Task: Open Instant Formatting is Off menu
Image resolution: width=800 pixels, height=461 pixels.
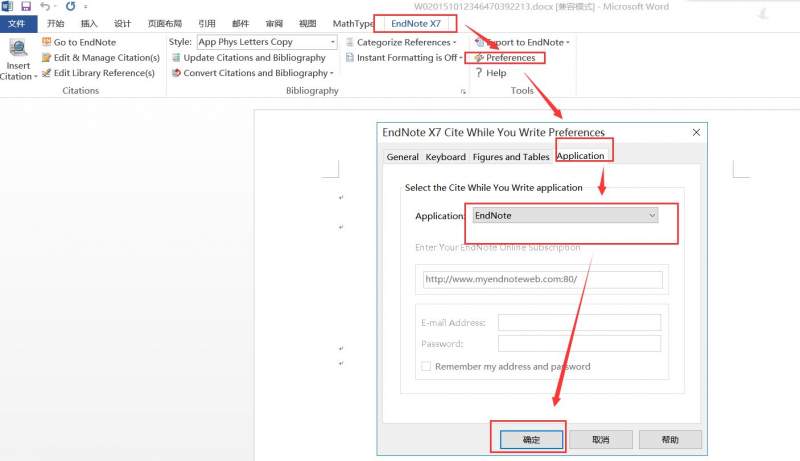Action: click(x=404, y=58)
